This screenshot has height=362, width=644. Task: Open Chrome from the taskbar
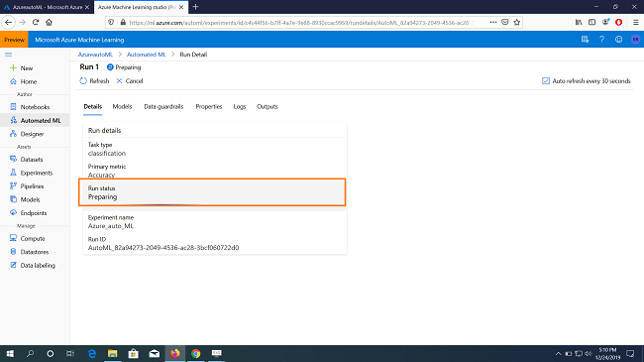tap(195, 354)
